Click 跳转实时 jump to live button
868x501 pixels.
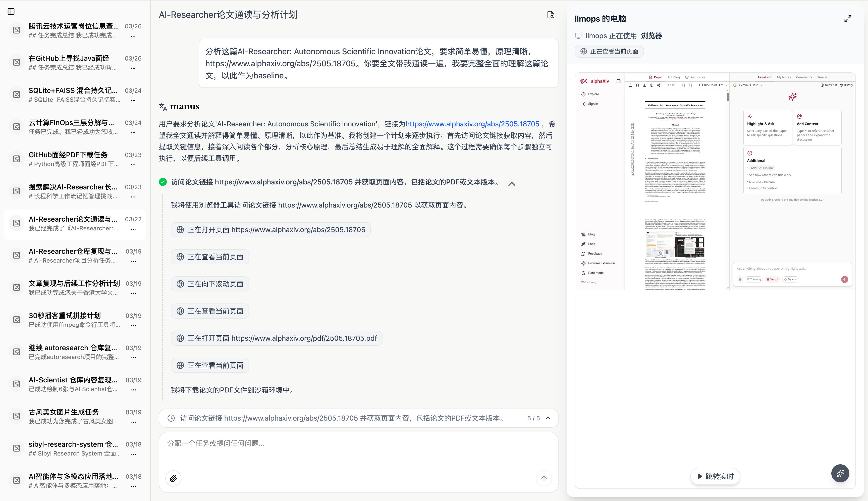pyautogui.click(x=715, y=476)
